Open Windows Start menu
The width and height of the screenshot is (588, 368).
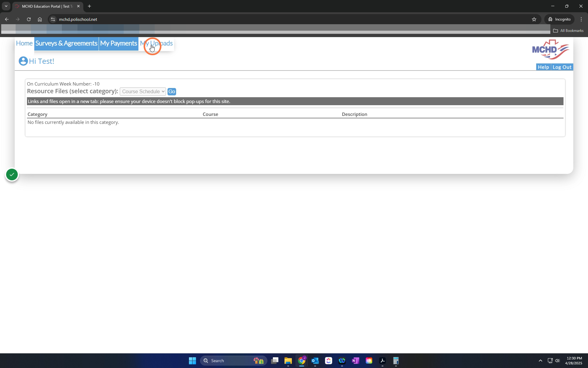tap(192, 361)
